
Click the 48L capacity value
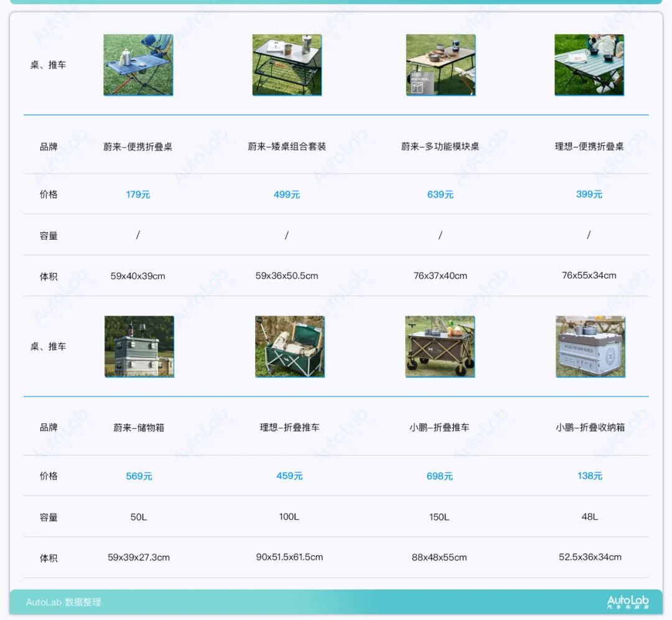[590, 517]
